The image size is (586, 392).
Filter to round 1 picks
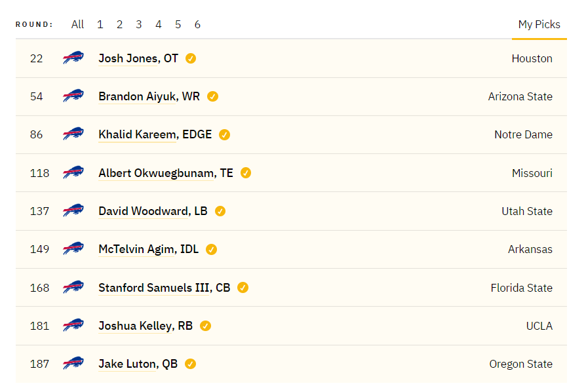(x=100, y=25)
